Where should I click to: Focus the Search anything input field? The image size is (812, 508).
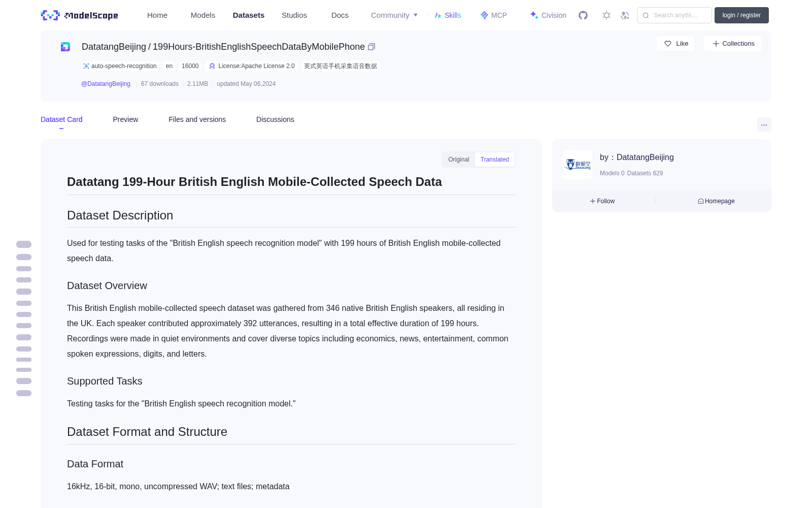coord(674,15)
